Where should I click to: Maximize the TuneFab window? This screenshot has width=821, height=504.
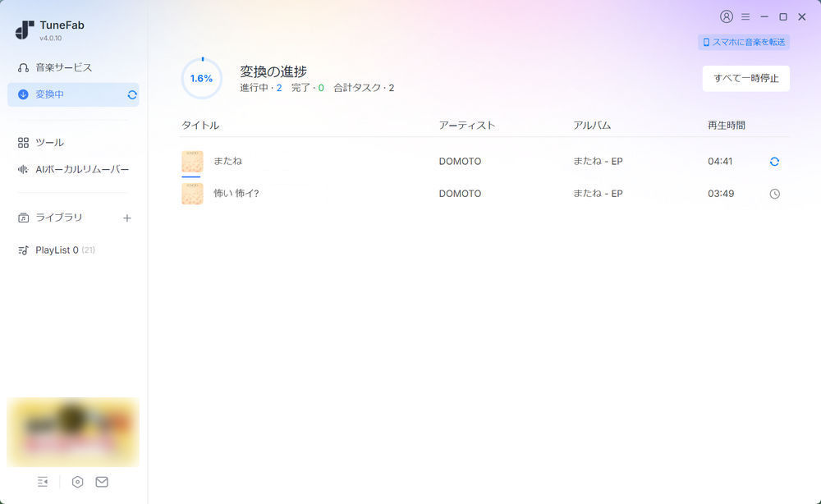tap(783, 16)
